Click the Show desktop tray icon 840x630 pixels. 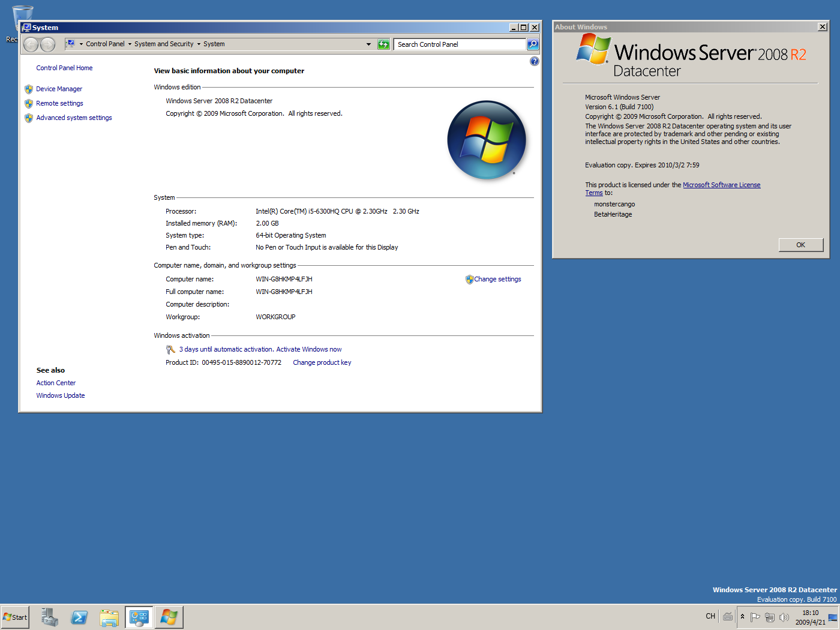[x=833, y=617]
